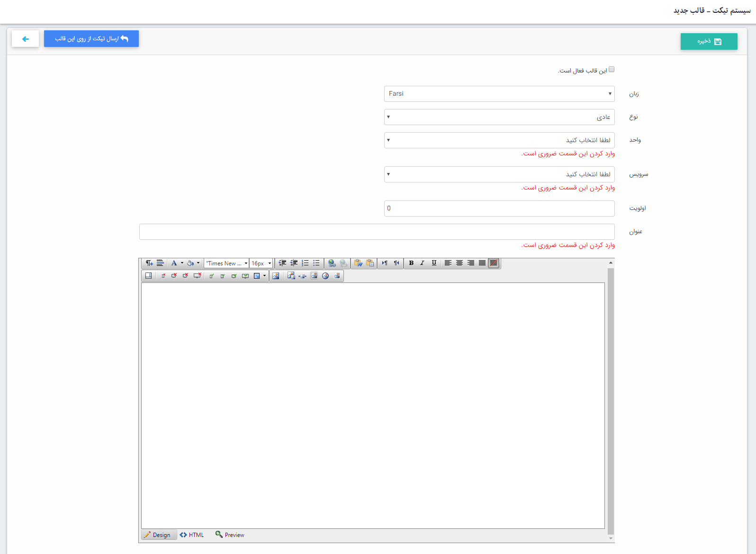Toggle underline formatting
Image resolution: width=756 pixels, height=554 pixels.
[x=434, y=263]
